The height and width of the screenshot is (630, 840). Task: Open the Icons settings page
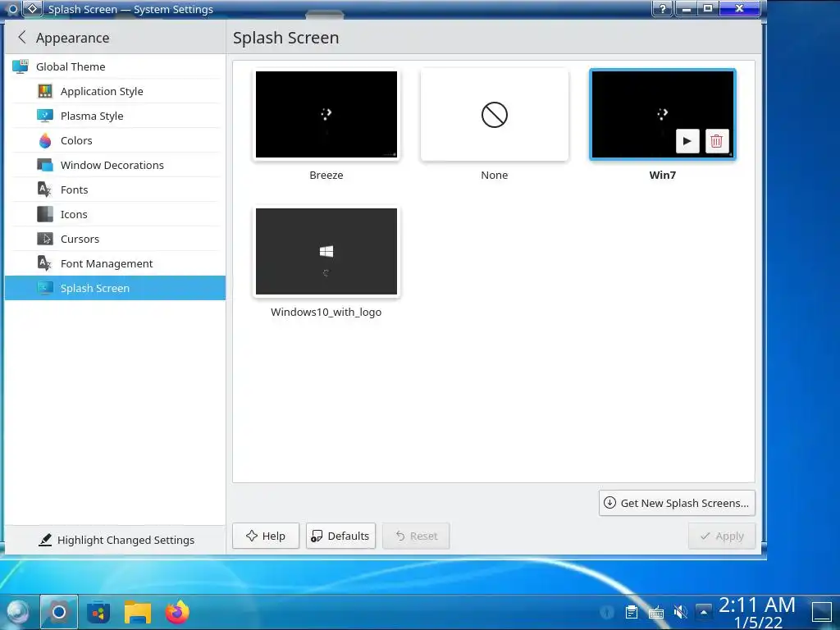[115, 214]
